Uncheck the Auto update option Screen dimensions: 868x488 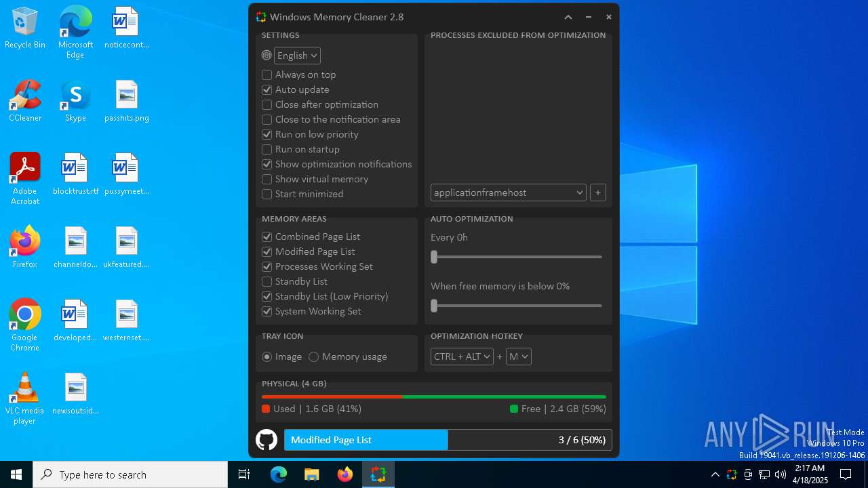pos(296,89)
